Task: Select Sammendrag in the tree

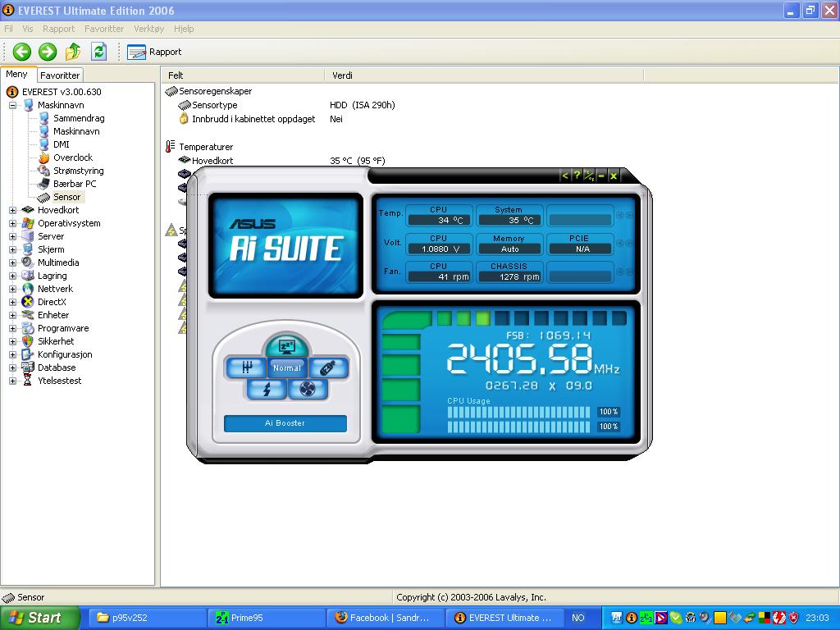Action: (79, 118)
